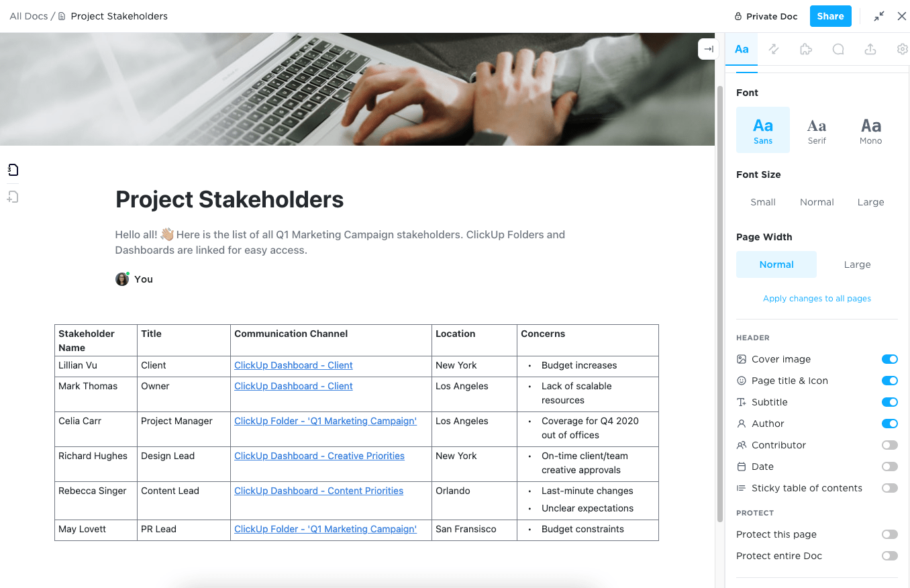Click the add new page icon
This screenshot has height=588, width=910.
click(13, 197)
